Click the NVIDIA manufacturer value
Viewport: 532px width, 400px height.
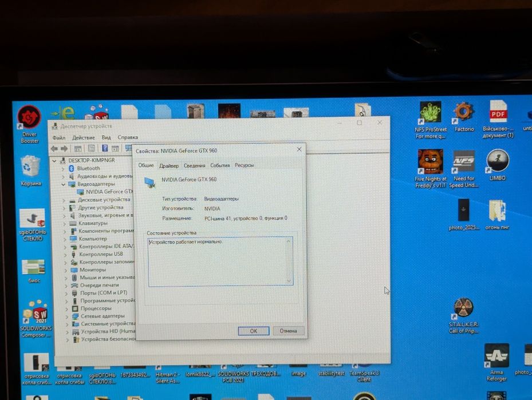[x=212, y=208]
